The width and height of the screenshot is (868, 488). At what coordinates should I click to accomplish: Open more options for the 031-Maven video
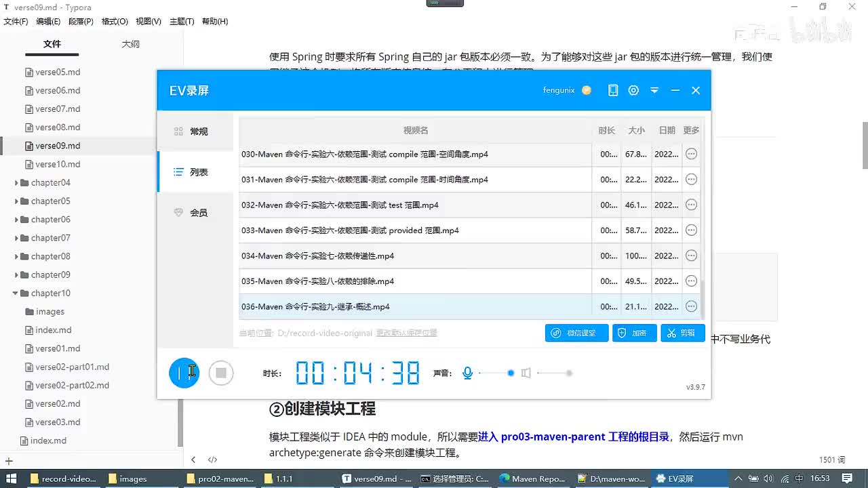pyautogui.click(x=691, y=180)
